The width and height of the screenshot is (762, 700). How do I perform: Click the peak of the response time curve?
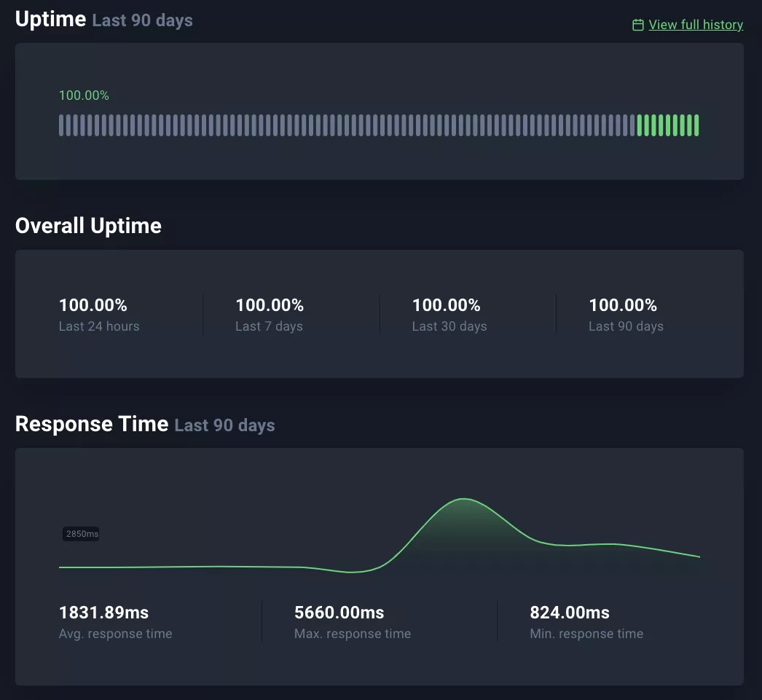[464, 500]
